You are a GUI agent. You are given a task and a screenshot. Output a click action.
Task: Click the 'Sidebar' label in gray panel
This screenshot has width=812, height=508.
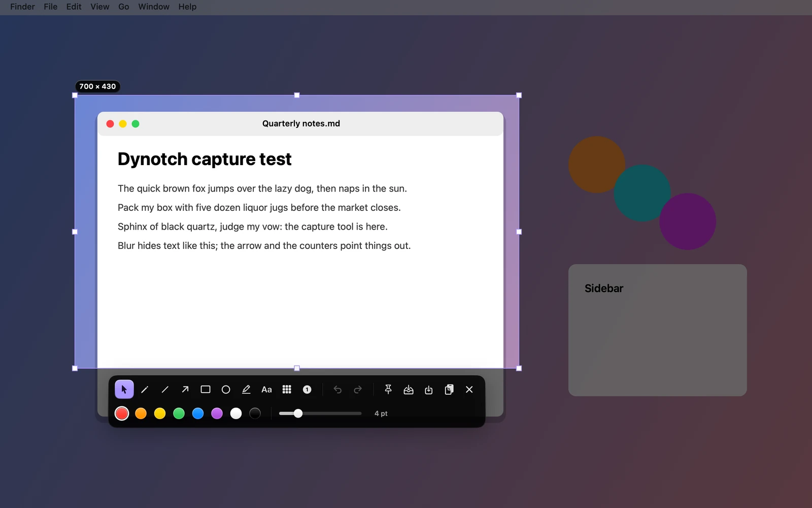[604, 289]
